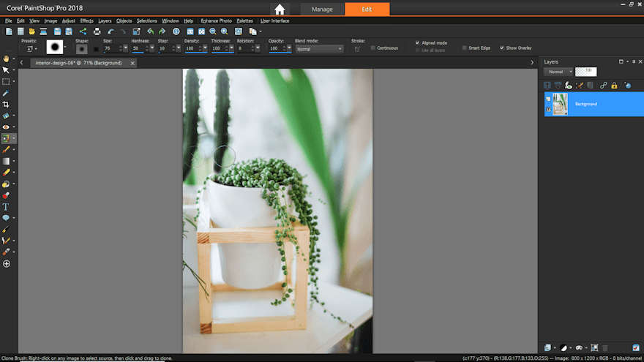
Task: Open the layer blend mode Normal dropdown
Action: (x=558, y=72)
